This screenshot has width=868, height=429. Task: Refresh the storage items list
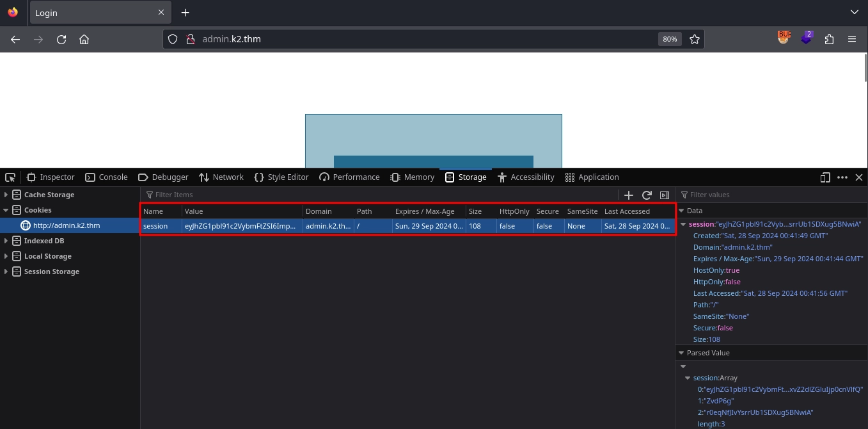coord(647,195)
